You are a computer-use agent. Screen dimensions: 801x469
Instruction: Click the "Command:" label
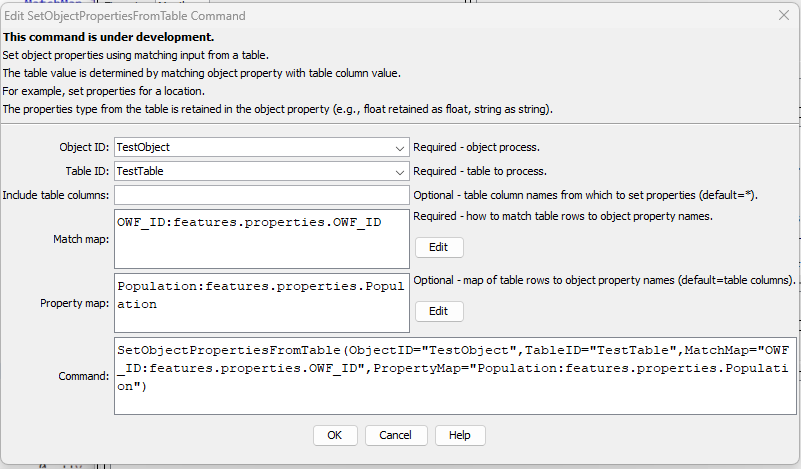[x=83, y=377]
